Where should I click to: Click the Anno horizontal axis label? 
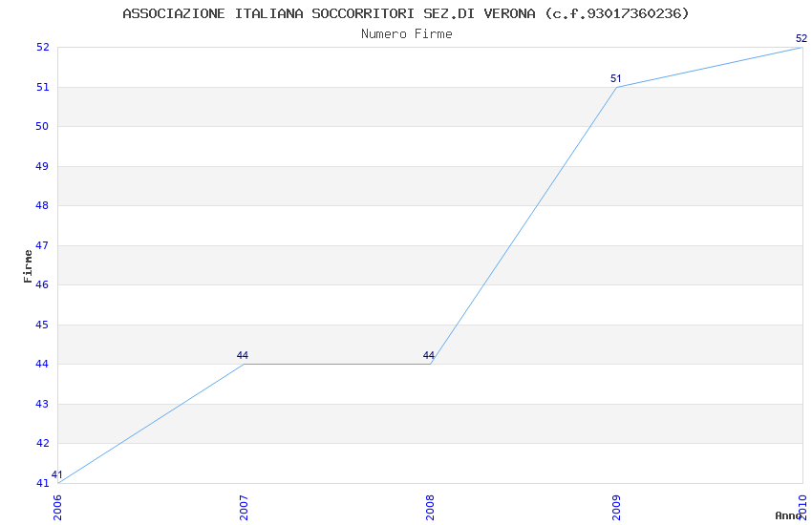coord(788,515)
